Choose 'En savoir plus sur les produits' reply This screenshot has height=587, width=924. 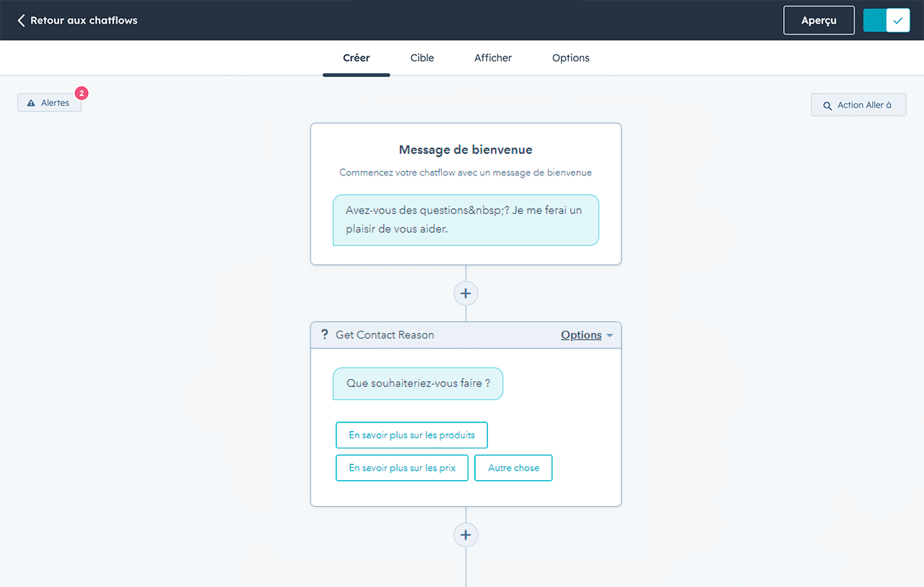(x=411, y=435)
